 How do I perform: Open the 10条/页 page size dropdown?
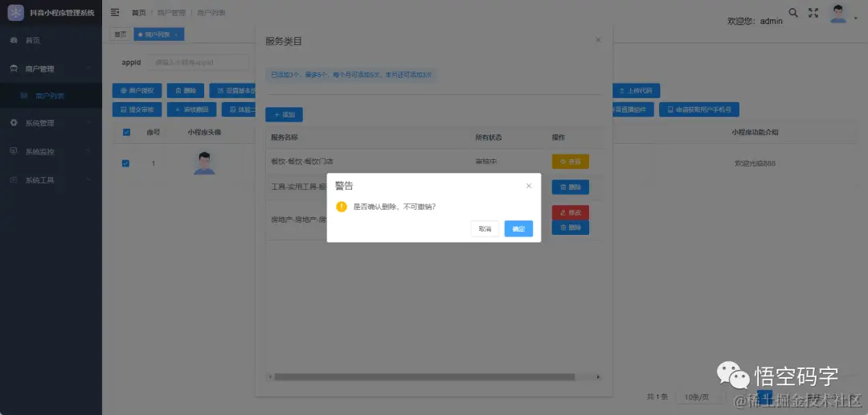[x=701, y=397]
